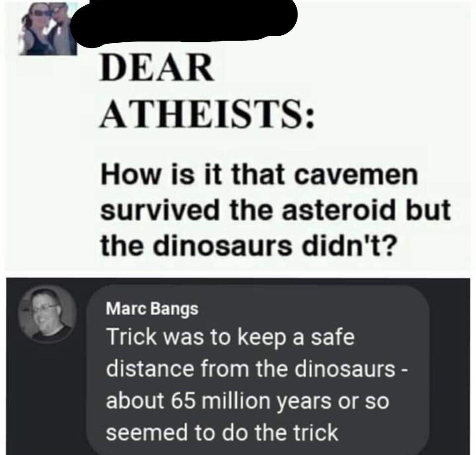This screenshot has width=476, height=455.
Task: Select the ATHEISTS: heading text
Action: pyautogui.click(x=206, y=114)
